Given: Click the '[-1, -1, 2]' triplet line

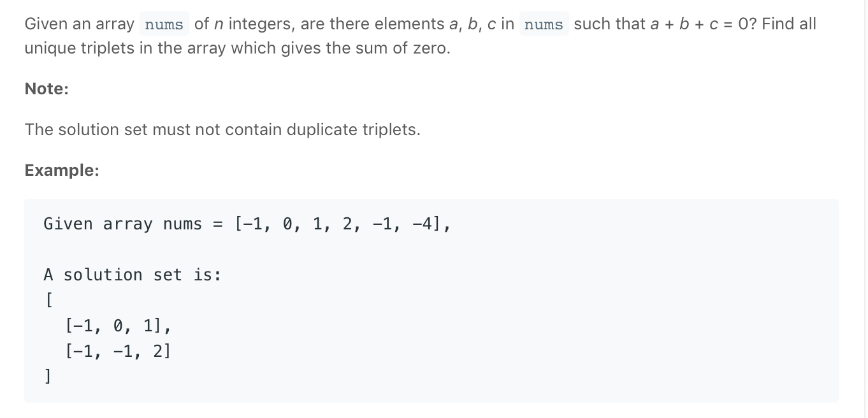Looking at the screenshot, I should click(118, 351).
